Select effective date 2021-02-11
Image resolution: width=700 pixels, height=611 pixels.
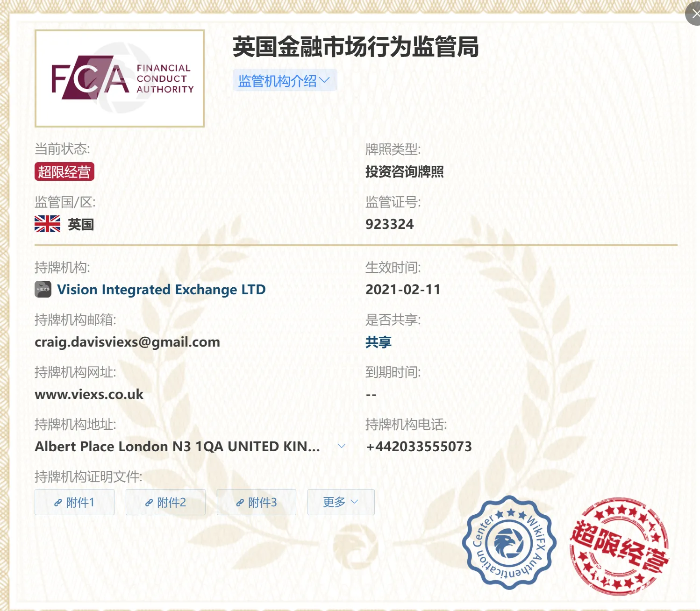403,290
